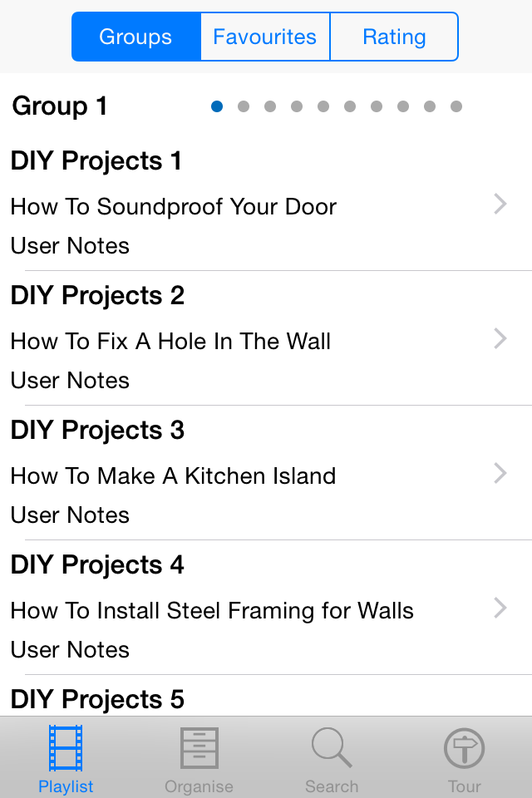The height and width of the screenshot is (798, 532).
Task: Open the Organise file cabinet icon
Action: (199, 748)
